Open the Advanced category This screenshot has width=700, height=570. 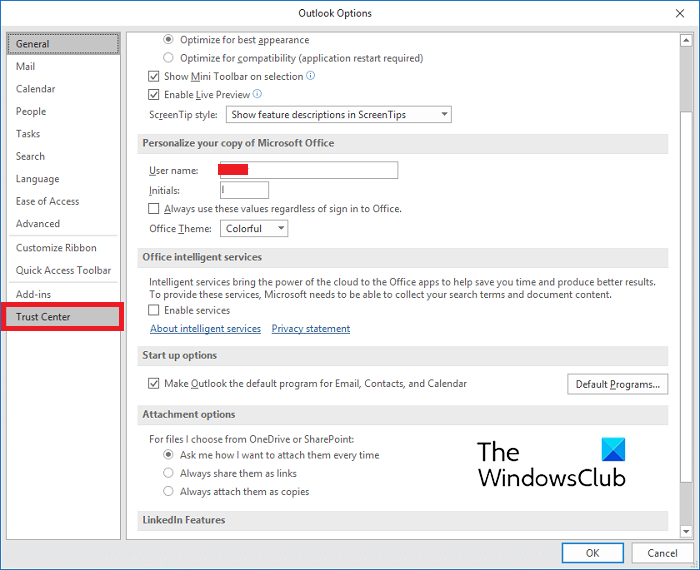pos(63,224)
